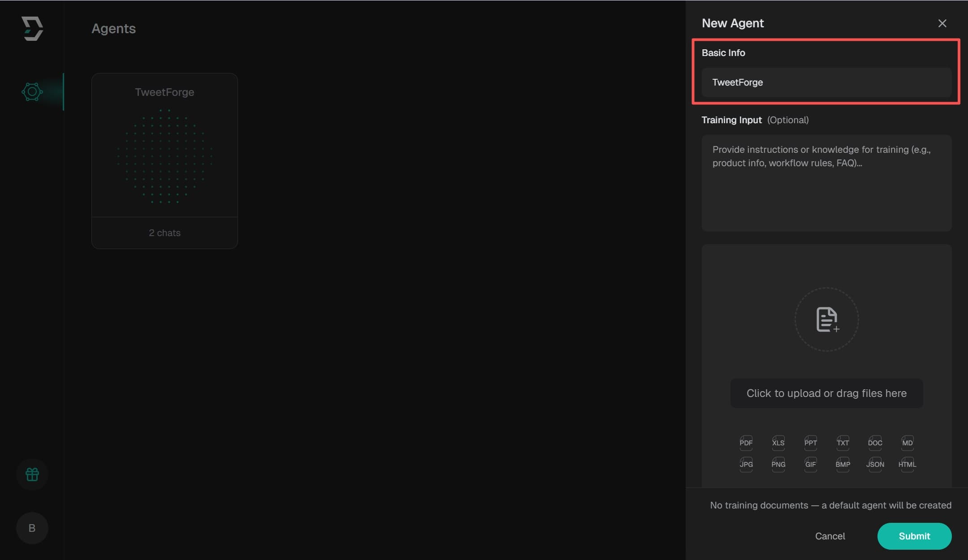The image size is (968, 560).
Task: Click the HTML file type icon
Action: pos(907,464)
